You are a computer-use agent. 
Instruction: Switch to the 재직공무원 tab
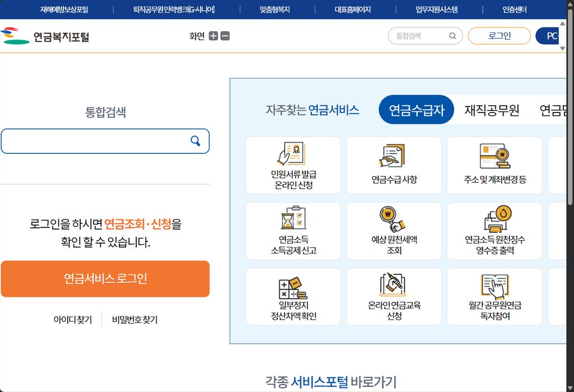(492, 110)
